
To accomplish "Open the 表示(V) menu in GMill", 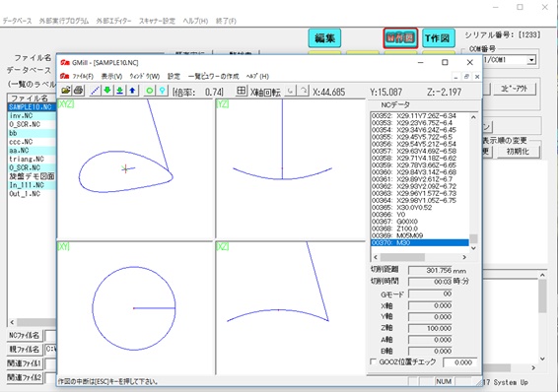I will 111,77.
